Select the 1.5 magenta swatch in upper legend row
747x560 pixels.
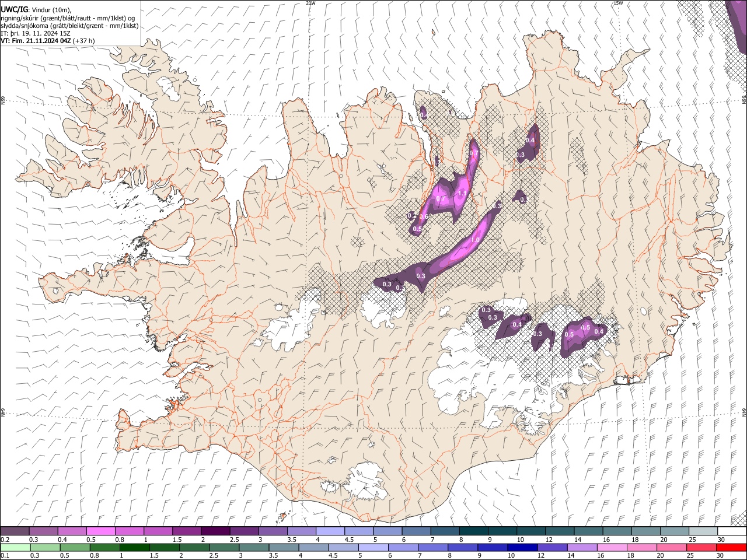coord(186,531)
